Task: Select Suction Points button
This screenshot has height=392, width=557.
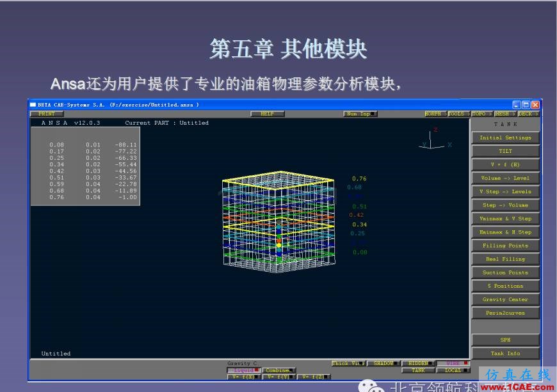Action: (x=505, y=272)
